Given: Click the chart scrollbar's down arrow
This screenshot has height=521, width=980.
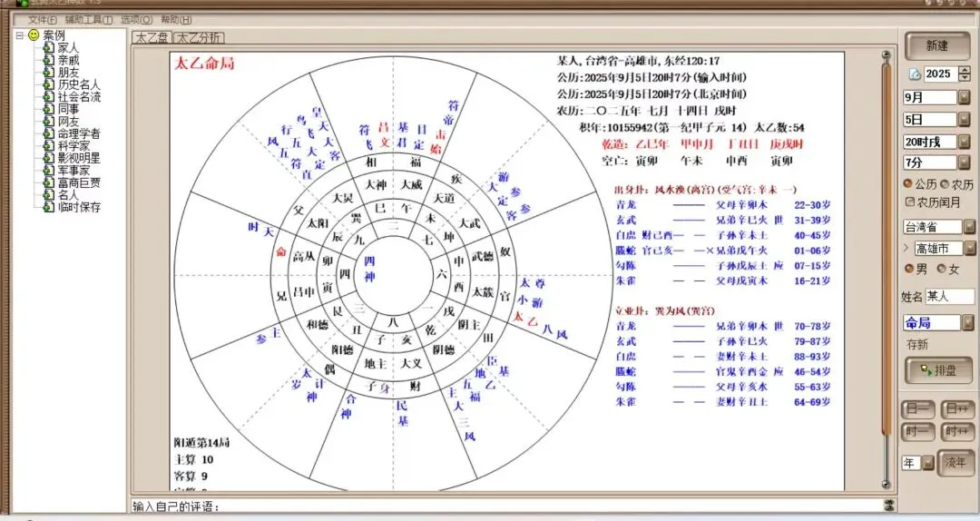Looking at the screenshot, I should click(886, 484).
